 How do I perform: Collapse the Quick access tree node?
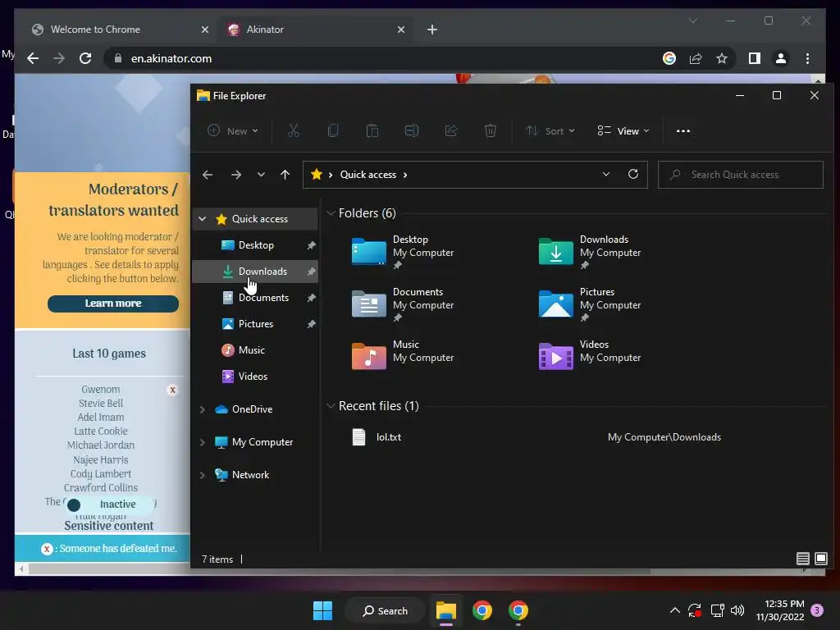point(202,218)
